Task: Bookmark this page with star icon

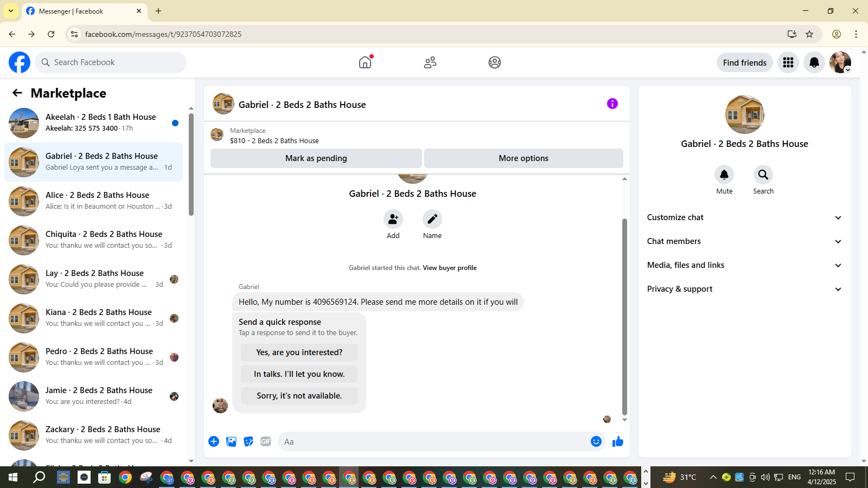Action: (x=809, y=34)
